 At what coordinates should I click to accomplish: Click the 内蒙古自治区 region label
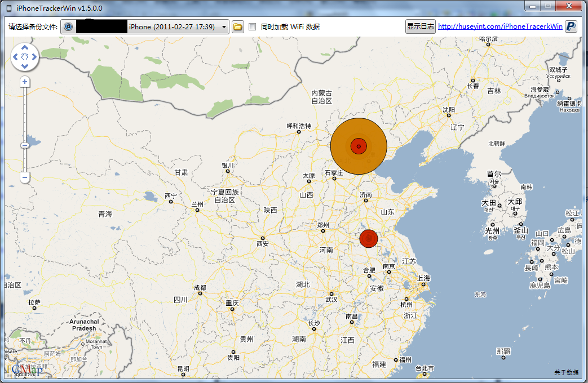tap(322, 97)
